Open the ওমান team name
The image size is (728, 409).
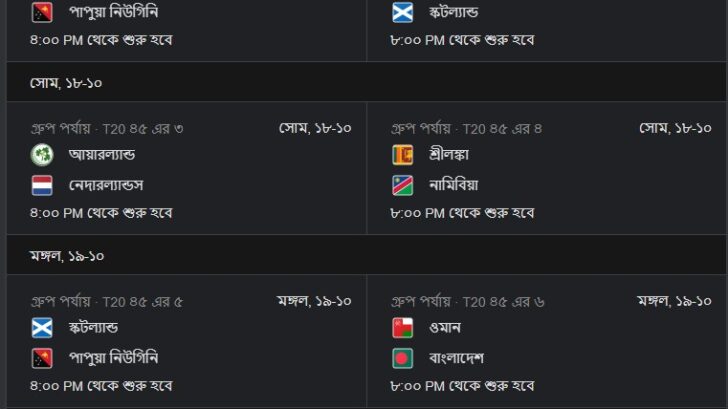(445, 328)
